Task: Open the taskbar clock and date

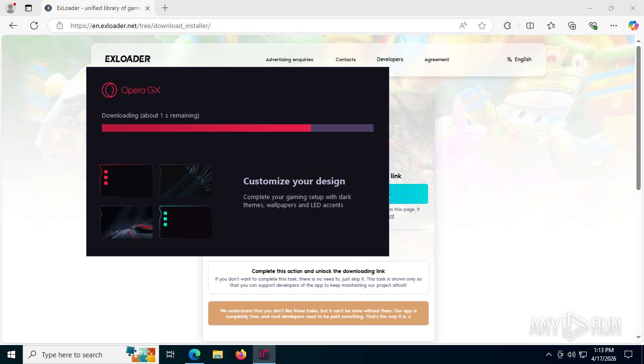Action: [x=603, y=355]
